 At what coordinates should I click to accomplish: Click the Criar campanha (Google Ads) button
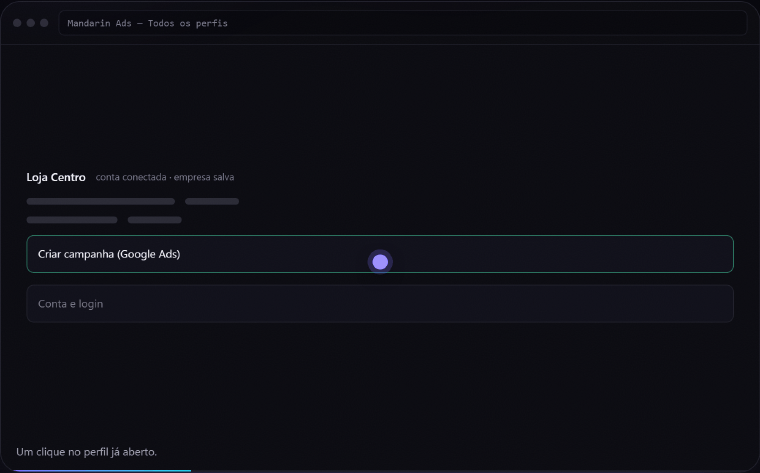point(380,254)
